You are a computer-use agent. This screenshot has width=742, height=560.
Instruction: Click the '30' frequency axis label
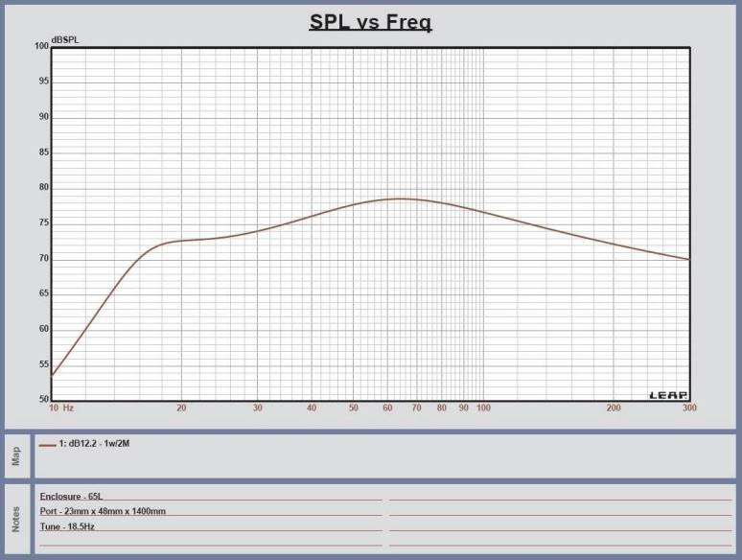pyautogui.click(x=258, y=408)
